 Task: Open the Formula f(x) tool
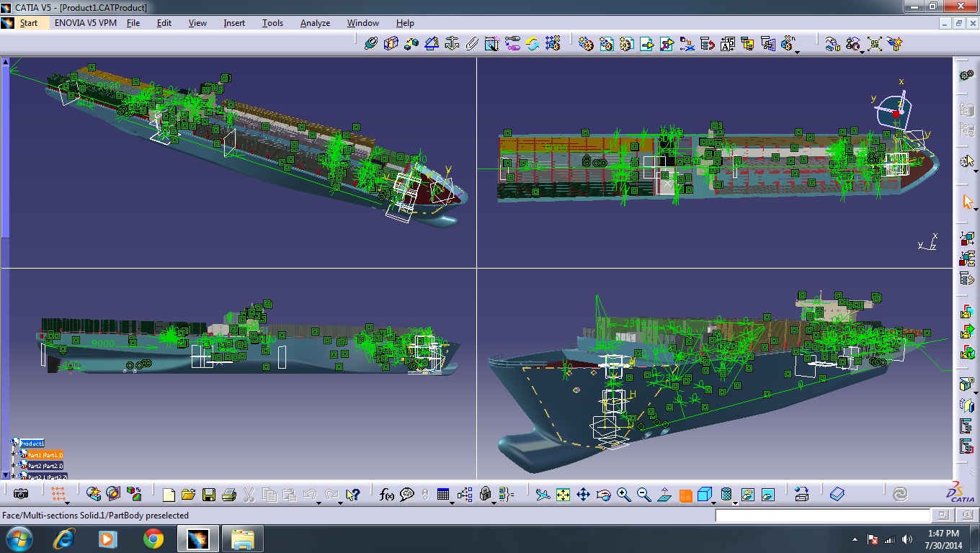pyautogui.click(x=387, y=495)
